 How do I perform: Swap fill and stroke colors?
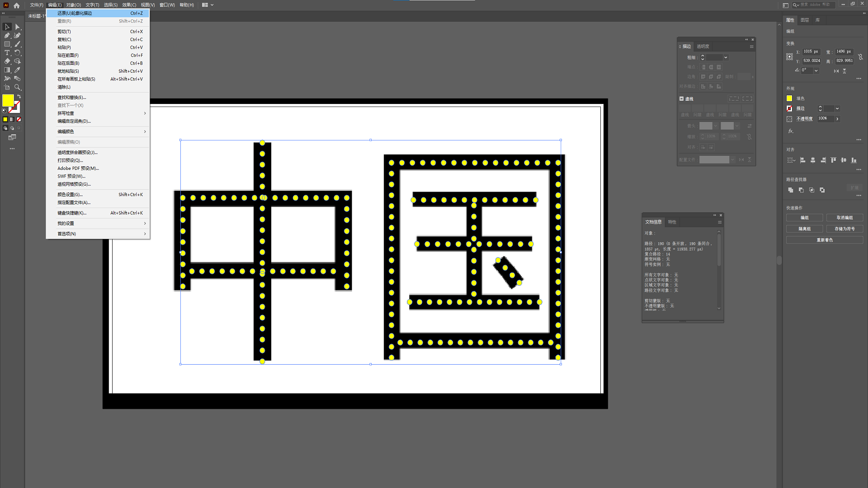pyautogui.click(x=19, y=97)
